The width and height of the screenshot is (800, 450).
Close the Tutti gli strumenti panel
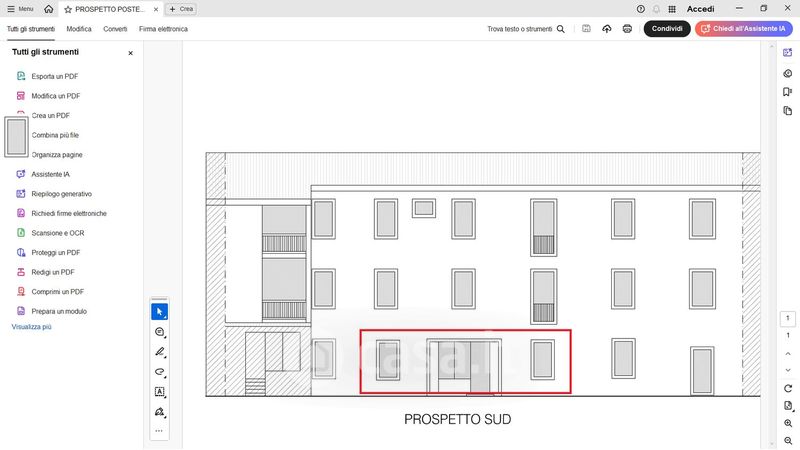pyautogui.click(x=130, y=53)
